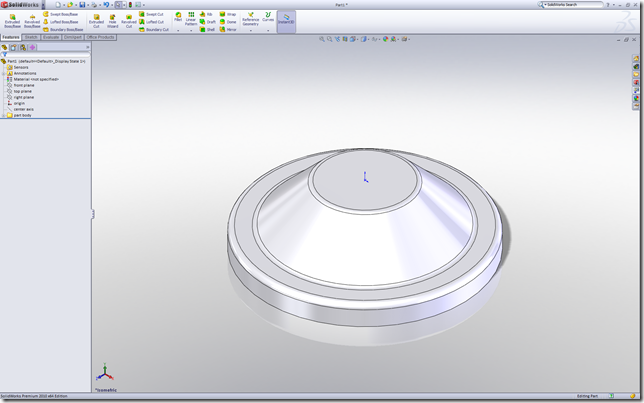644x403 pixels.
Task: Select the Fillet tool
Action: 178,17
